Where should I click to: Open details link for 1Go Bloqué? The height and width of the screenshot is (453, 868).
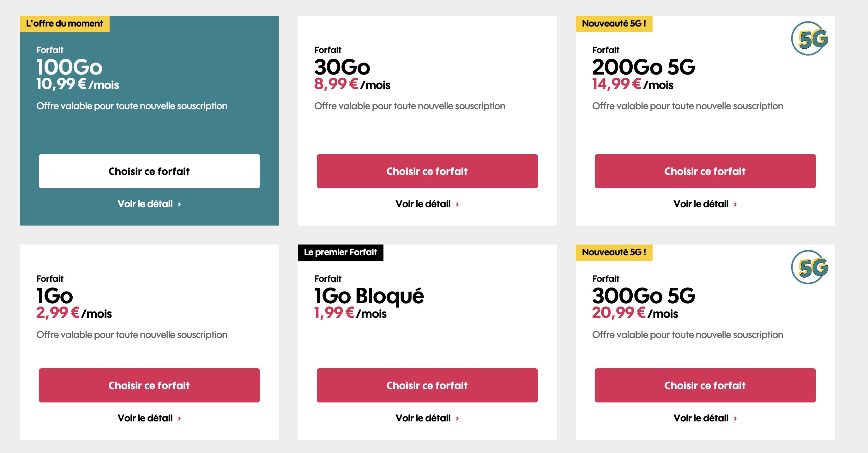(x=427, y=418)
